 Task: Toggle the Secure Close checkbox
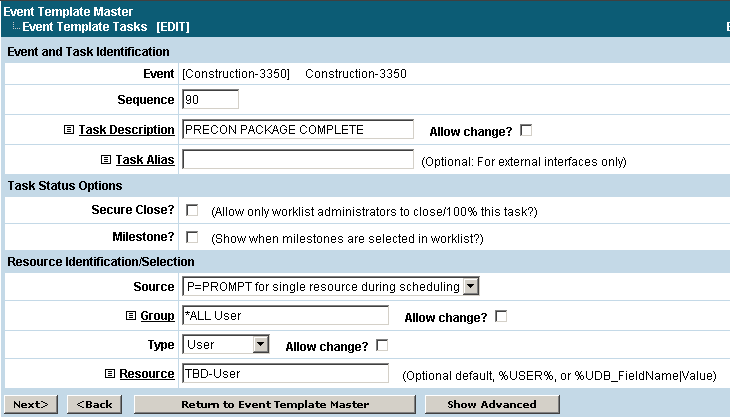192,211
